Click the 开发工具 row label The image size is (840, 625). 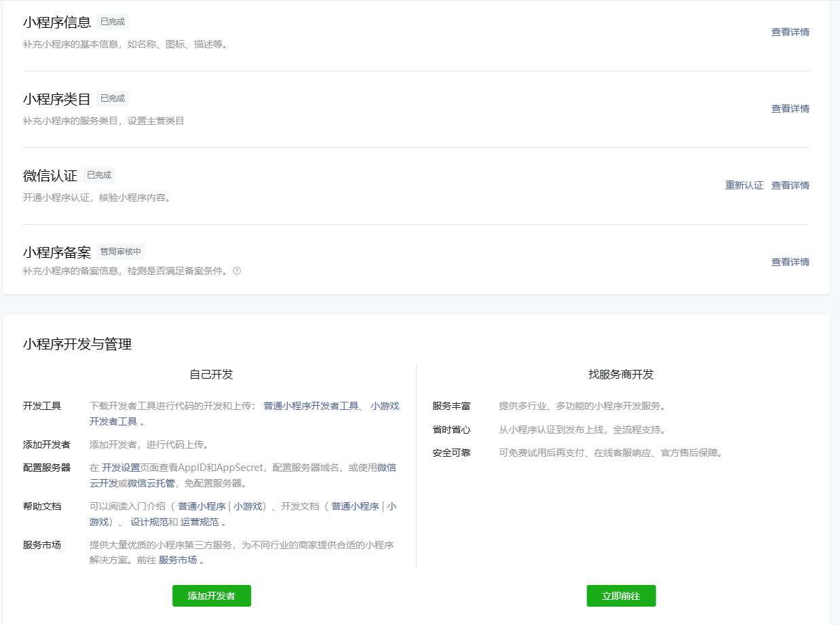point(42,406)
